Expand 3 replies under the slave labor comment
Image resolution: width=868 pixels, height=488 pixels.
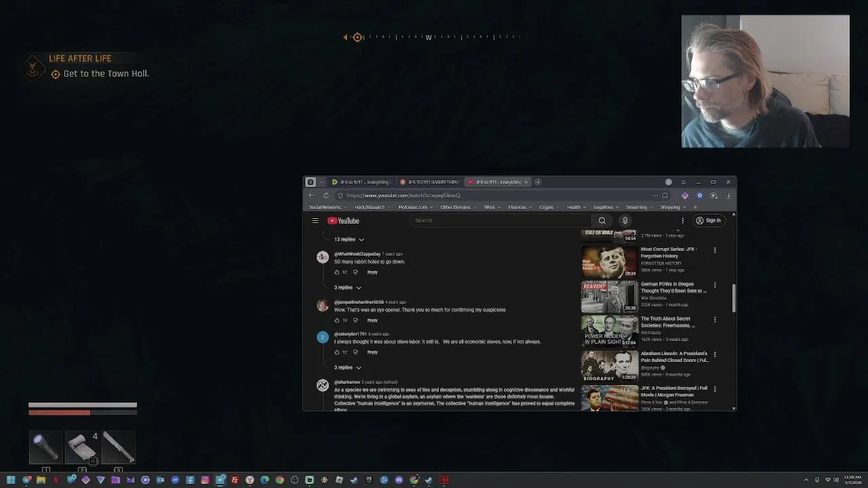(x=347, y=367)
